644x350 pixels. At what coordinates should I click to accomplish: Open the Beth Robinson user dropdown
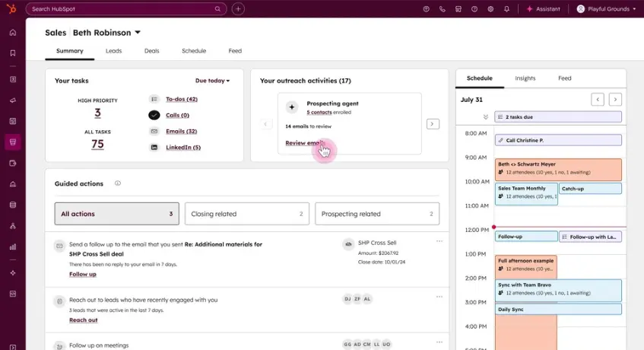coord(106,33)
